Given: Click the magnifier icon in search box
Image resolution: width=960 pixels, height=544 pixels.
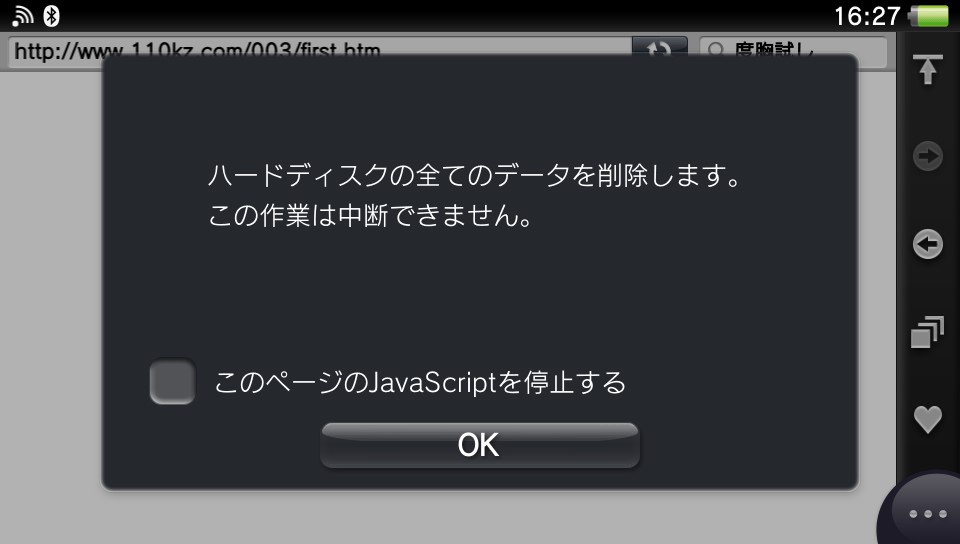Looking at the screenshot, I should [x=715, y=49].
